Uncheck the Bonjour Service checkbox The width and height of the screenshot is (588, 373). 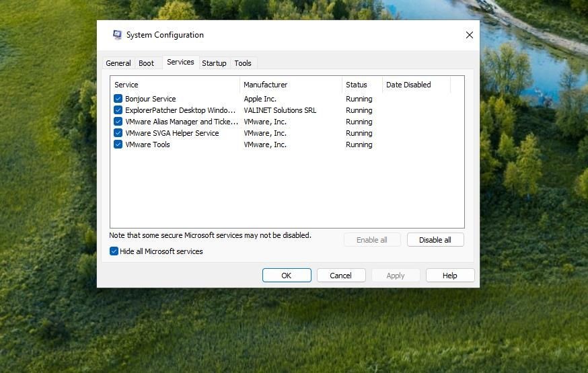pyautogui.click(x=118, y=99)
